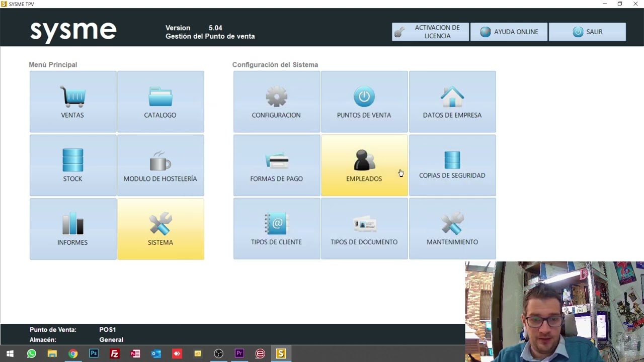The image size is (644, 362).
Task: Open the VENTAS shopping cart tile
Action: click(73, 102)
